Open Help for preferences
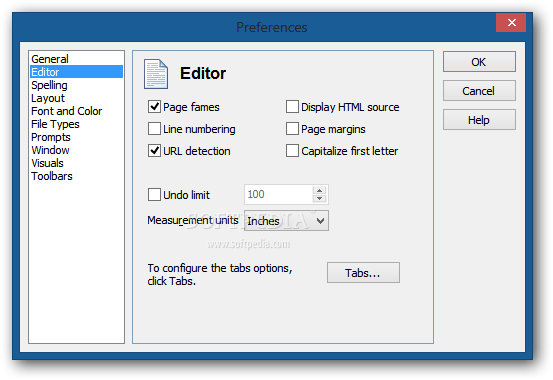 click(479, 120)
